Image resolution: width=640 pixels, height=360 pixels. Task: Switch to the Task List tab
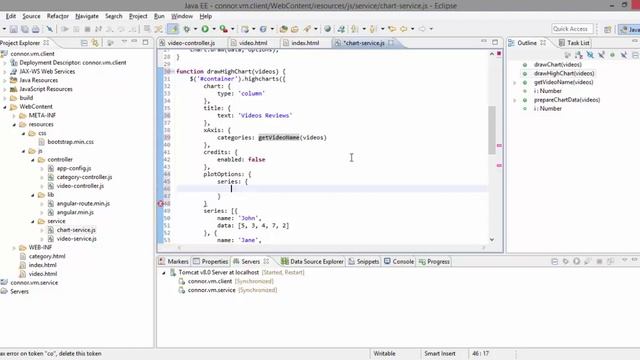point(574,43)
